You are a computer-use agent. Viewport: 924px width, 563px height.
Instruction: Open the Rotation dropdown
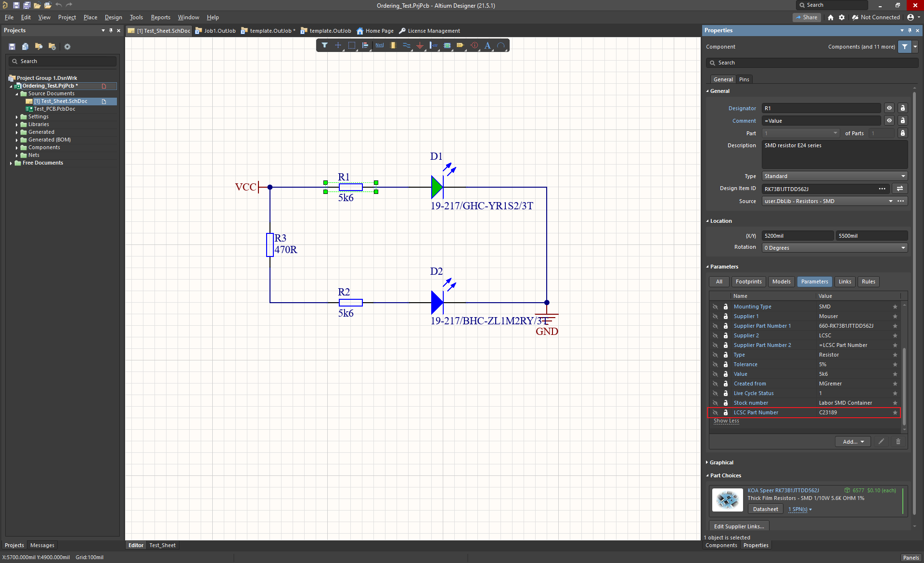click(835, 248)
